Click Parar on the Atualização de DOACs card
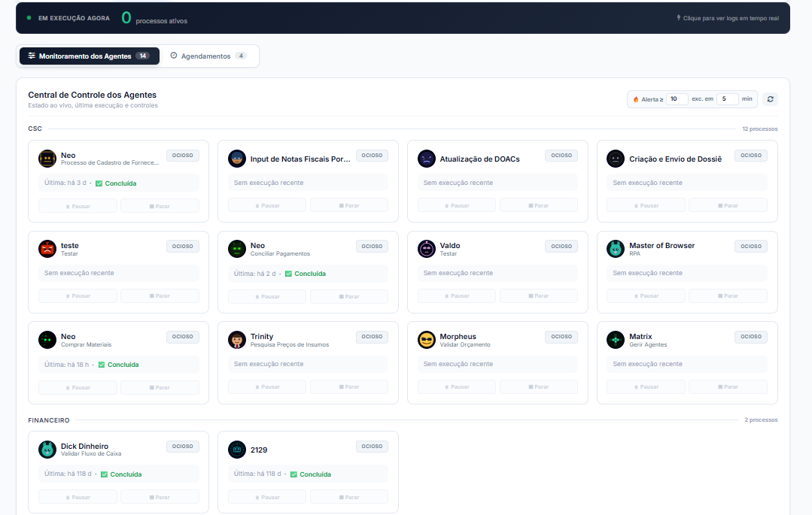This screenshot has width=812, height=515. point(539,205)
